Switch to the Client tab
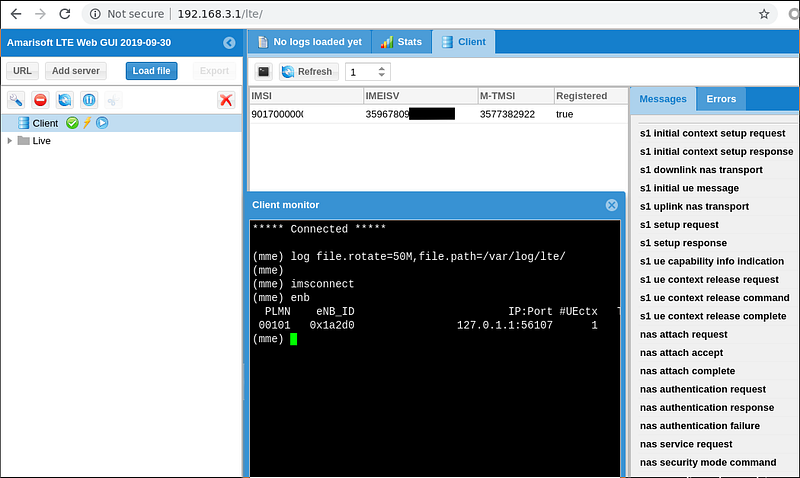800x478 pixels. [464, 42]
